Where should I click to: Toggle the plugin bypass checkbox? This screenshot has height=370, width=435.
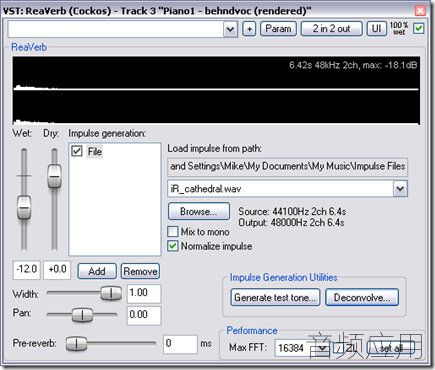[418, 29]
